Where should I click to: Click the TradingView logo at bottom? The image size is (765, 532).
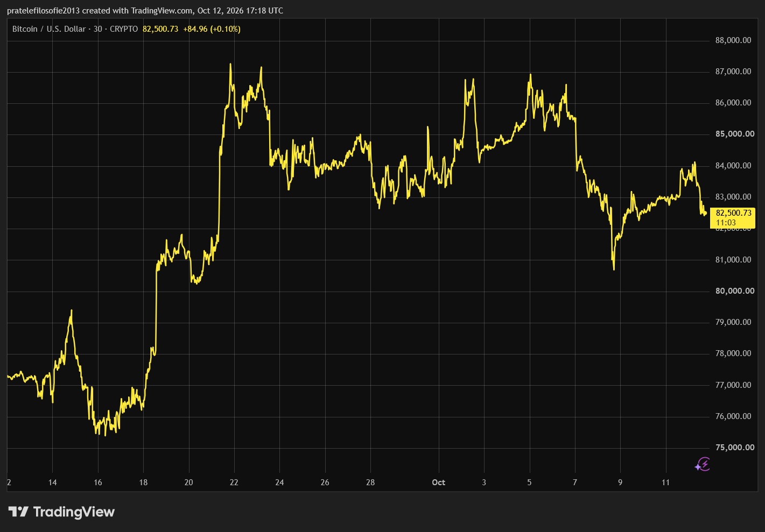point(61,512)
